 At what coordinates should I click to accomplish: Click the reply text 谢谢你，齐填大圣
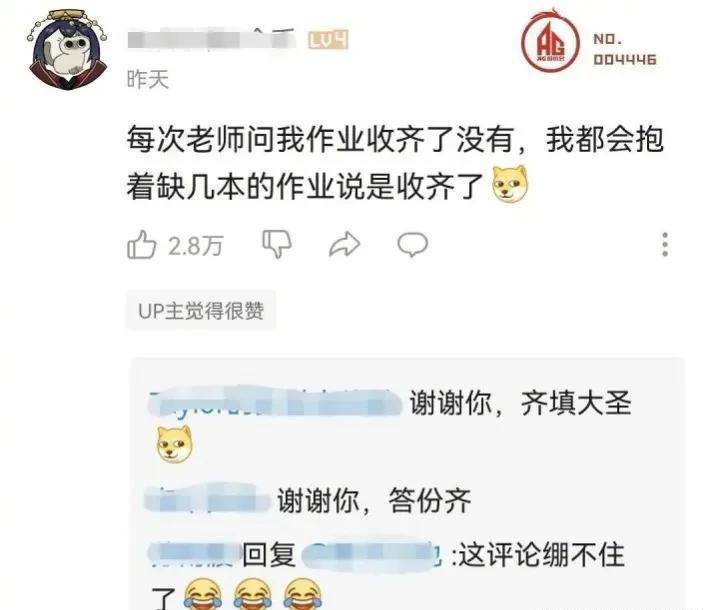(x=520, y=403)
